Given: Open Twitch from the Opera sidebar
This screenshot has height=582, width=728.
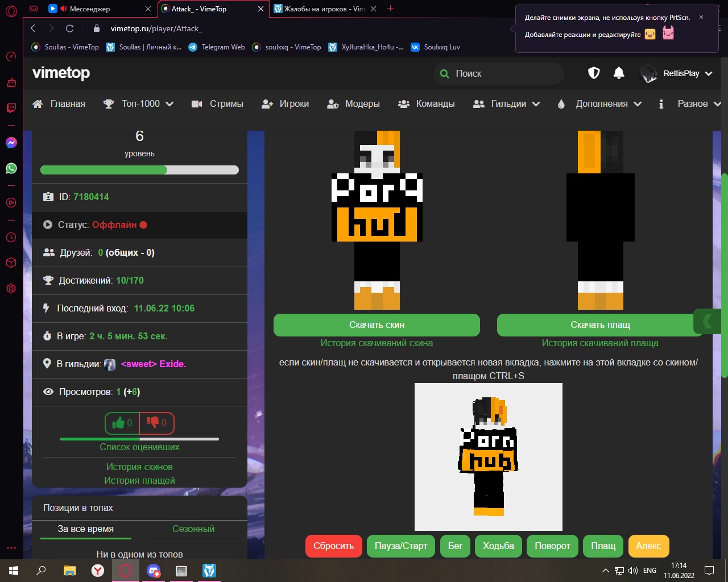Looking at the screenshot, I should 11,108.
